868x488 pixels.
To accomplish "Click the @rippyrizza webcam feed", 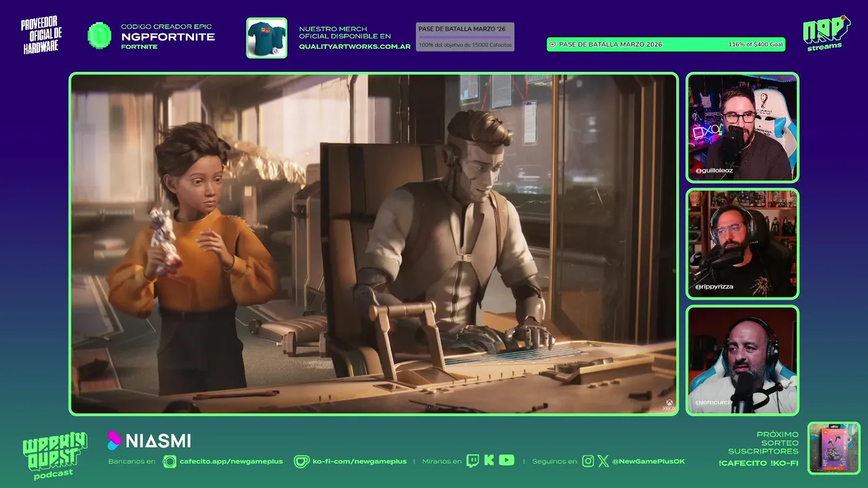I will point(743,244).
